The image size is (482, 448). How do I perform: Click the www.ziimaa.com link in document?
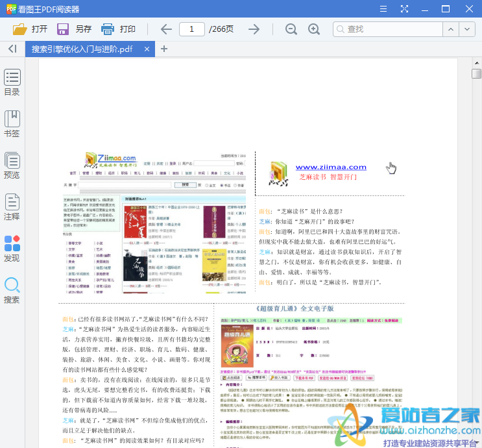(x=331, y=167)
